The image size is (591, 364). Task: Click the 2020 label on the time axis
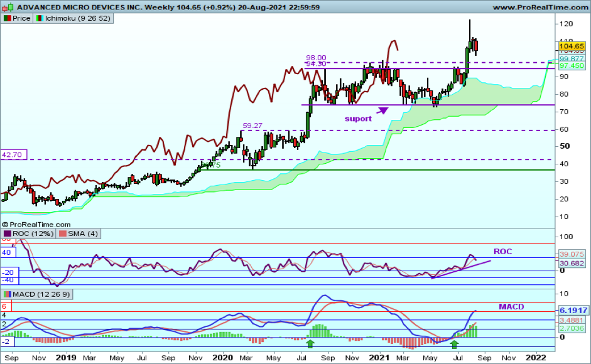223,357
